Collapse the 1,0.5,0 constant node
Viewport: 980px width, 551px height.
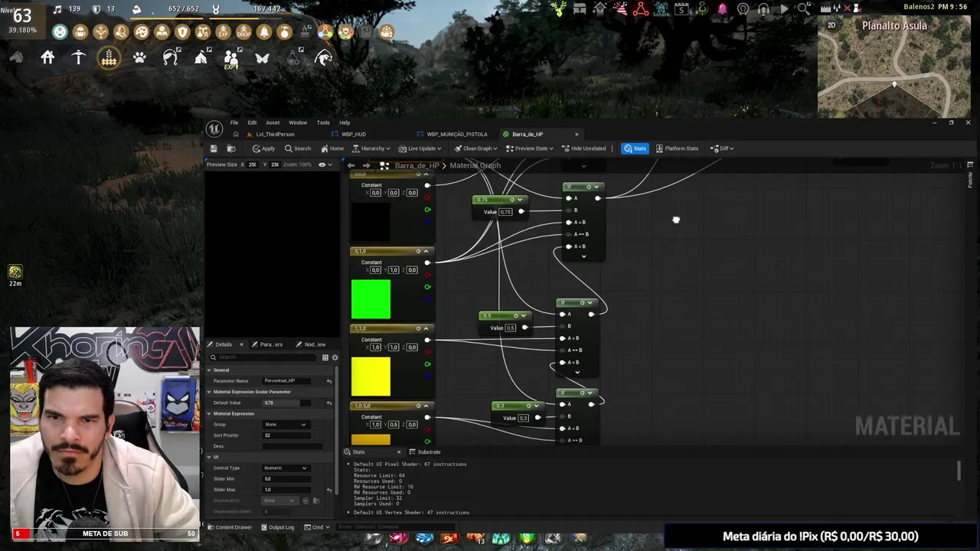(426, 406)
